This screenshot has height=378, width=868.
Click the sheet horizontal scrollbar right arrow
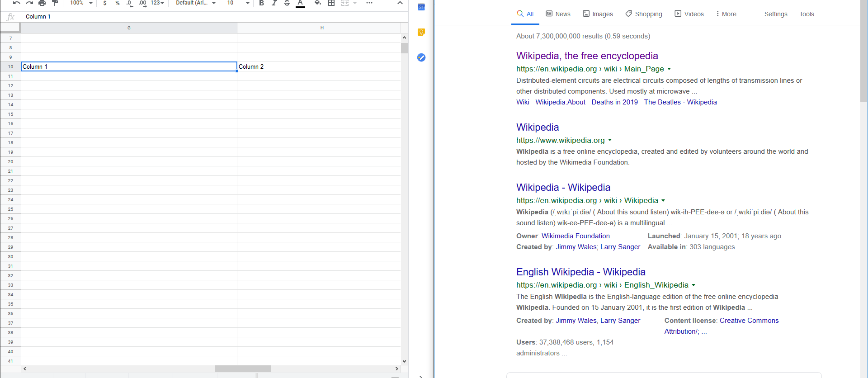pyautogui.click(x=397, y=369)
